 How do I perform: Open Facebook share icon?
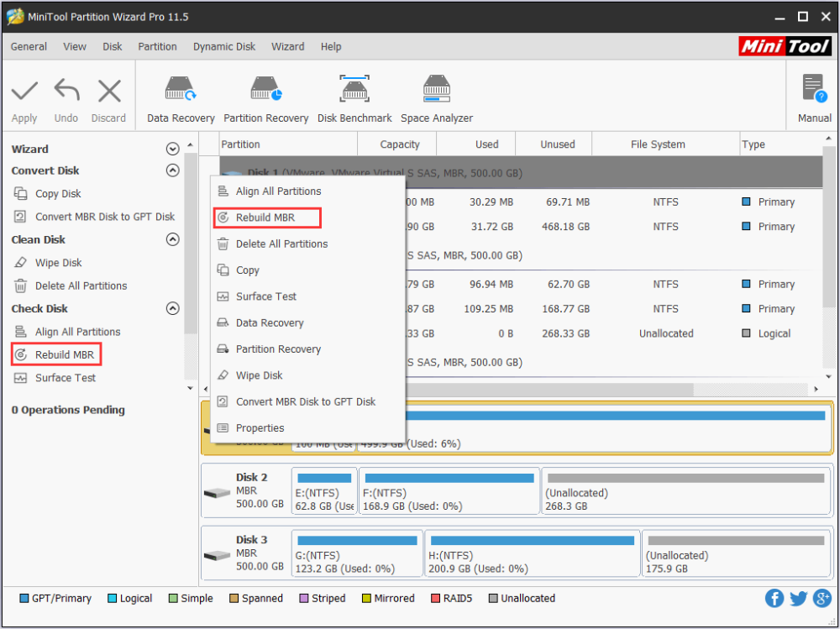coord(774,598)
